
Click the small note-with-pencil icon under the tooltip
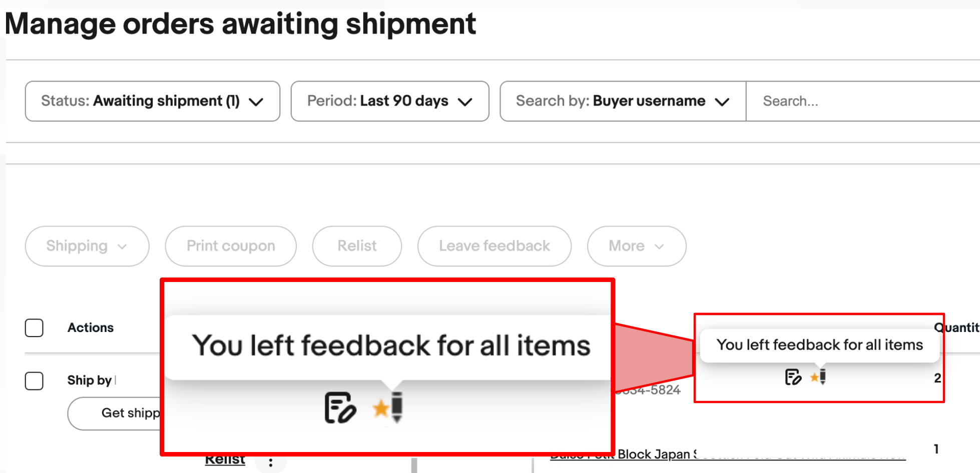click(793, 377)
